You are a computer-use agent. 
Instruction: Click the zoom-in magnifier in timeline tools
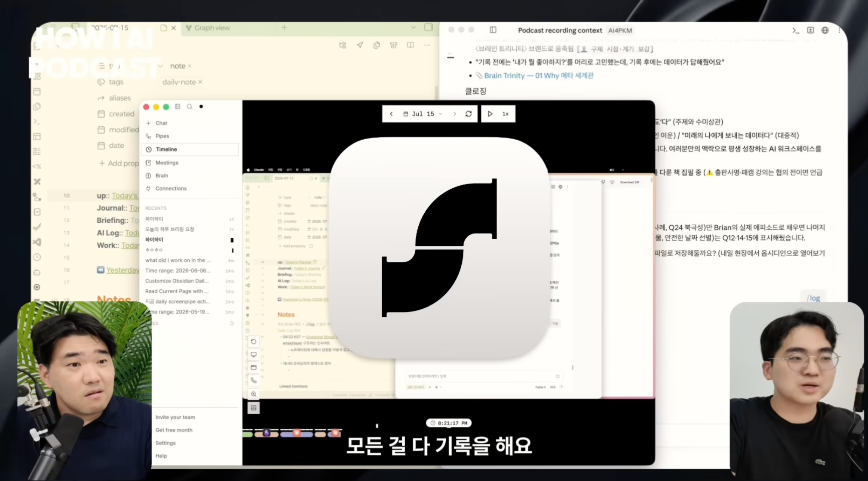click(x=253, y=394)
